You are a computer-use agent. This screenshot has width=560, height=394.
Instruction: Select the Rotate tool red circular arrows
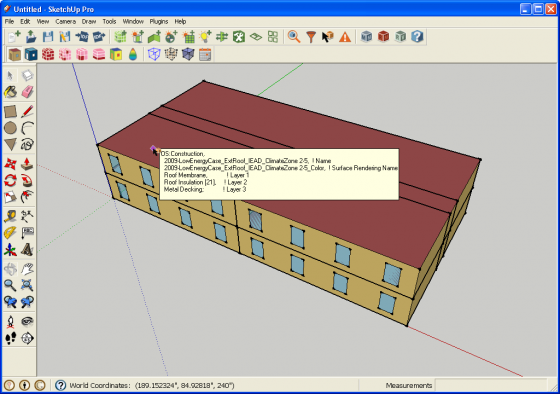click(x=10, y=180)
